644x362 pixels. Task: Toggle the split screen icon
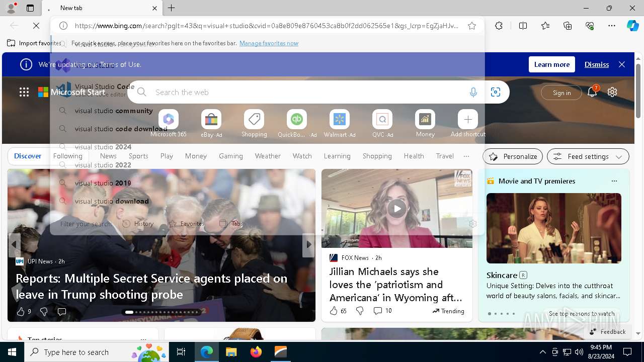pos(523,26)
